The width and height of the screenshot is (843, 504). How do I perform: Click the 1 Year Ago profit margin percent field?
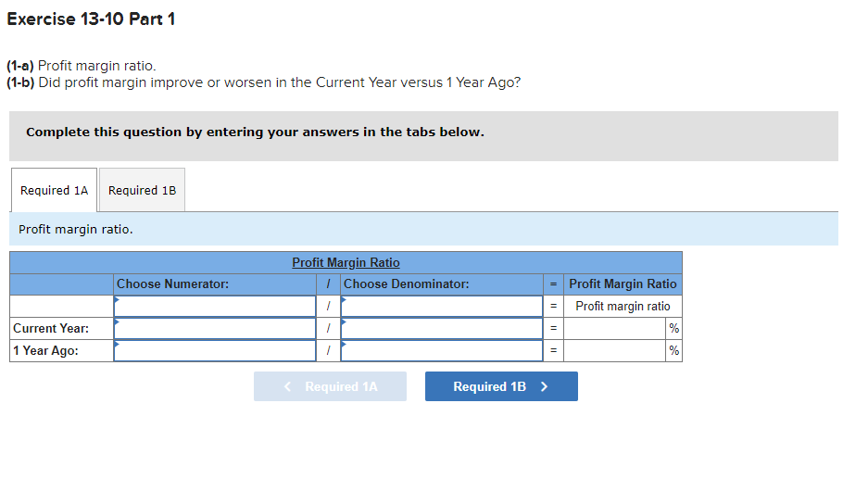(615, 350)
